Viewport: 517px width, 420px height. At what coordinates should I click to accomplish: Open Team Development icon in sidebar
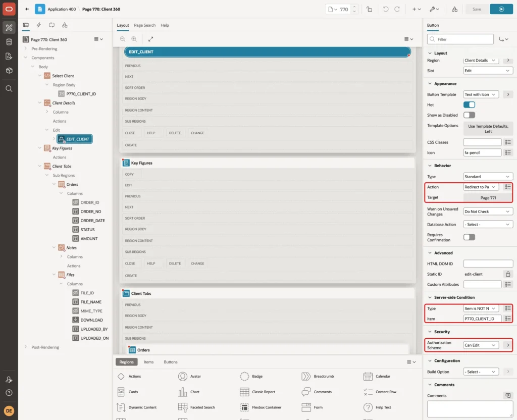pos(9,56)
